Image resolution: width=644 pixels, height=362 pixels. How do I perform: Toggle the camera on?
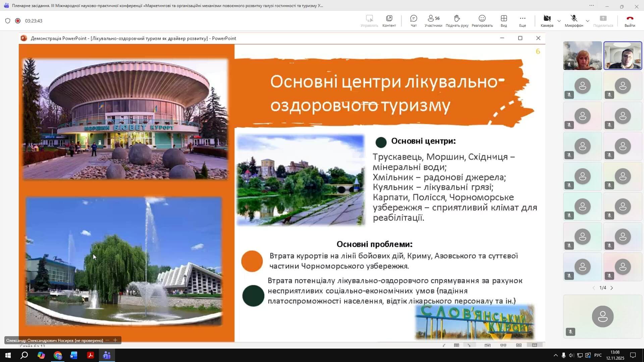click(547, 21)
